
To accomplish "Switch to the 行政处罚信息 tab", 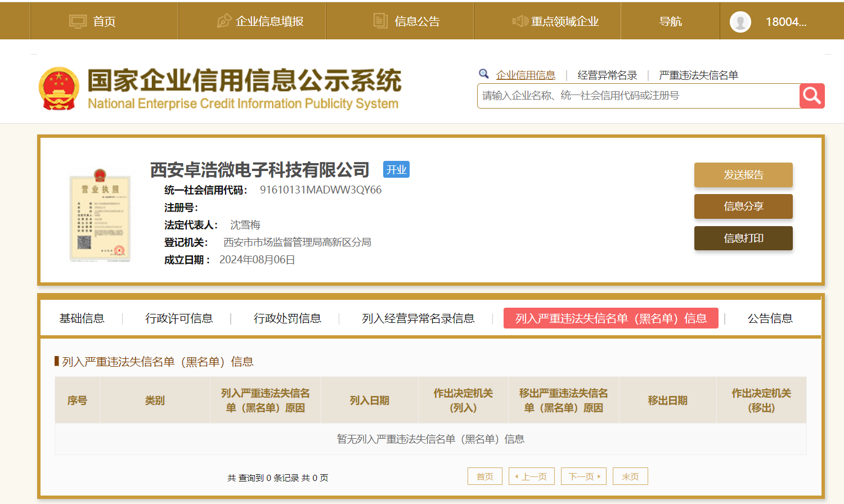I will point(288,318).
